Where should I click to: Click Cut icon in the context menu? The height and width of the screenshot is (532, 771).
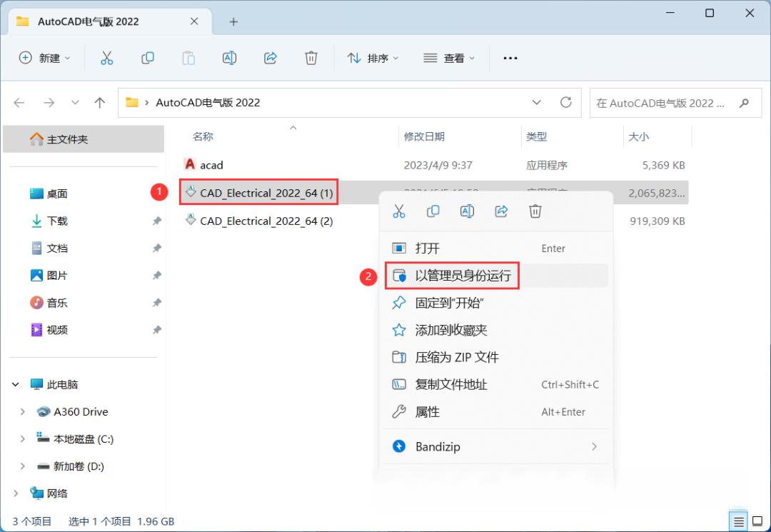pyautogui.click(x=399, y=211)
